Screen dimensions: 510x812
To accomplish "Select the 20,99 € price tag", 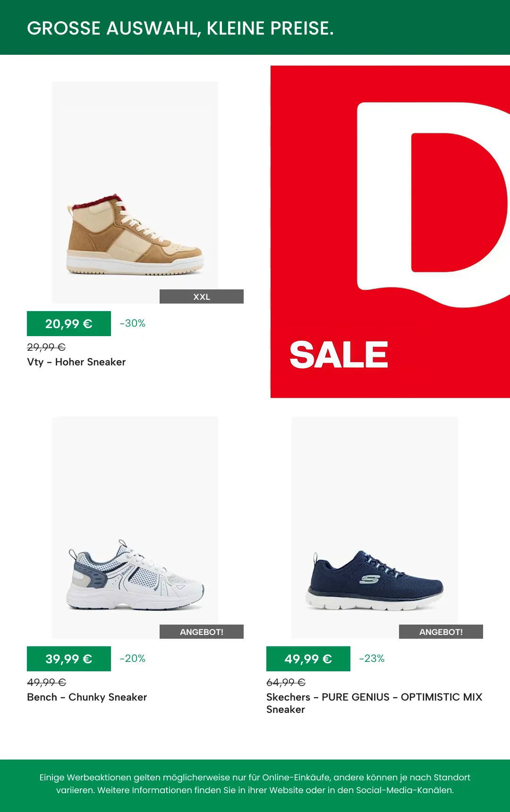I will 69,323.
